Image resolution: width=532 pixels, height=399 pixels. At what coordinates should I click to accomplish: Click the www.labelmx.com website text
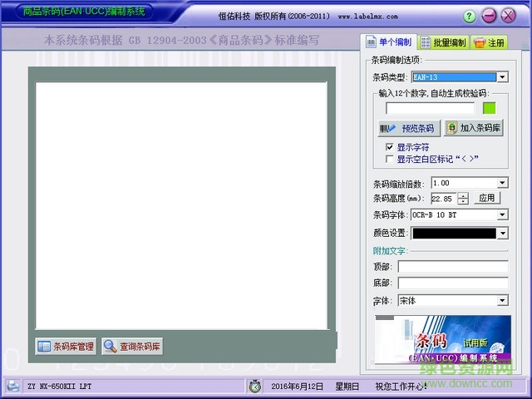click(x=367, y=17)
